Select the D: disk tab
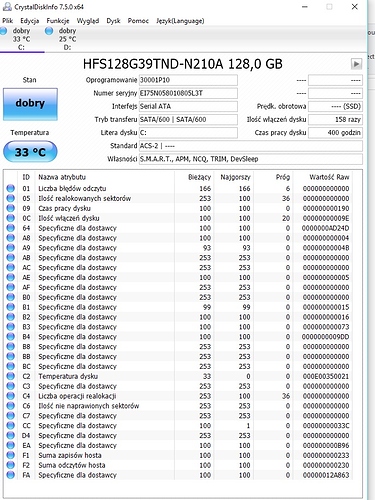The image size is (375, 500). [62, 39]
